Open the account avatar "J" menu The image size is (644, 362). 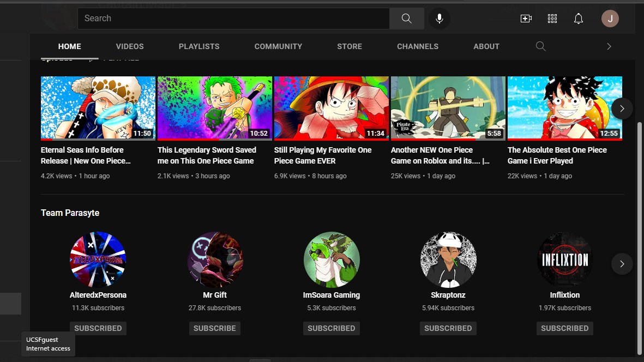pyautogui.click(x=610, y=19)
